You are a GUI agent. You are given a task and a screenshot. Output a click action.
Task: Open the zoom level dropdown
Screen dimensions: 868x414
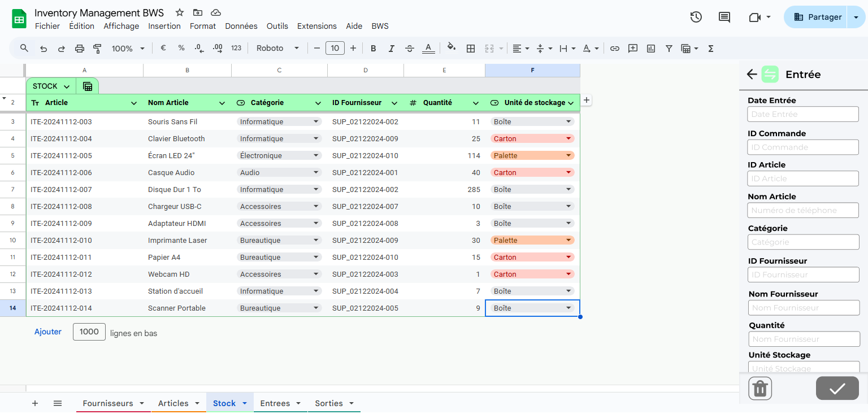pos(128,49)
